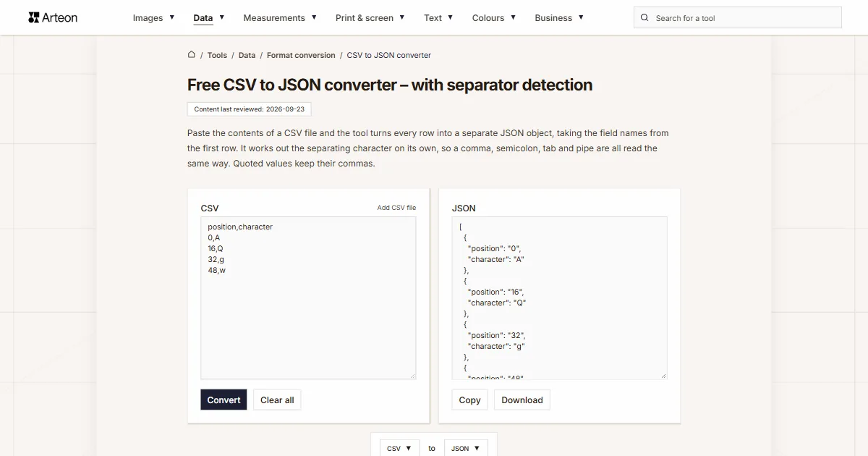Follow the Format conversion breadcrumb link
Screen dimensions: 868x456
(x=301, y=55)
